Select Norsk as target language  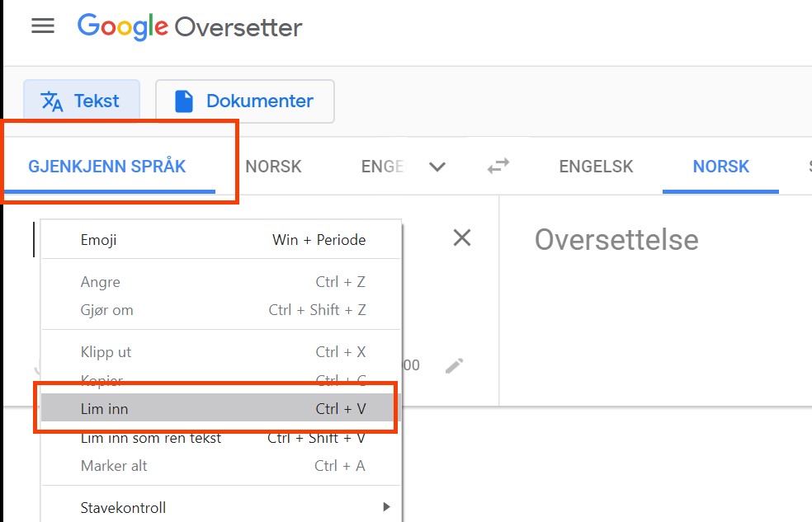720,167
